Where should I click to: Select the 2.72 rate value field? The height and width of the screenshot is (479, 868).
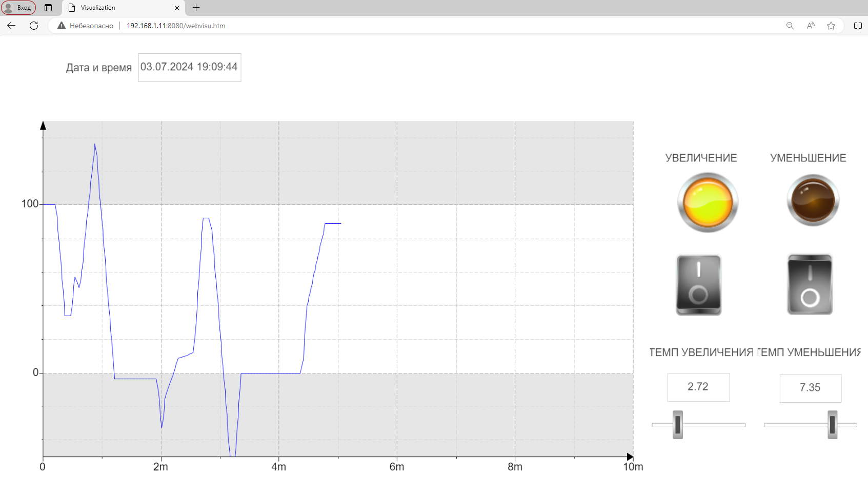pos(698,387)
